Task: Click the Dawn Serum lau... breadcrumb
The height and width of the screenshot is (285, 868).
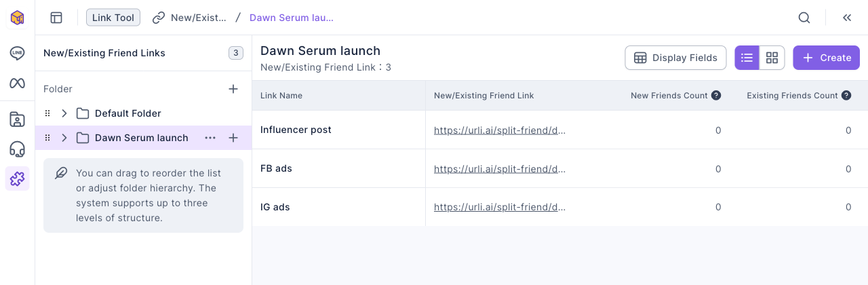Action: [x=292, y=18]
